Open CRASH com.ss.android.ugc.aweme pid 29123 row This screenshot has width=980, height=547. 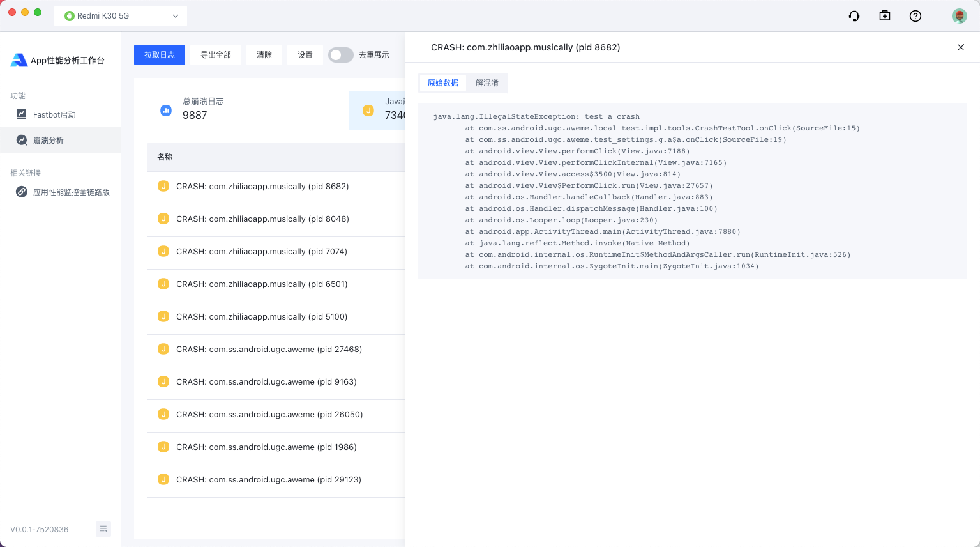tap(276, 480)
